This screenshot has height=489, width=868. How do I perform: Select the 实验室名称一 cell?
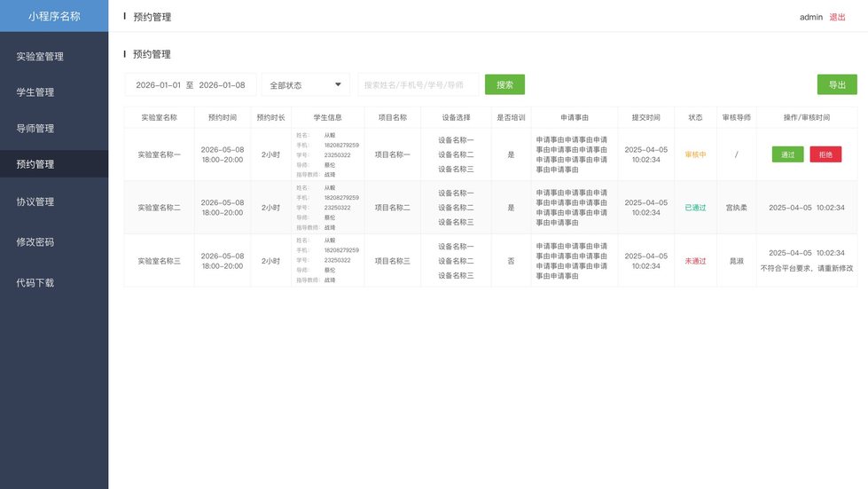(160, 154)
